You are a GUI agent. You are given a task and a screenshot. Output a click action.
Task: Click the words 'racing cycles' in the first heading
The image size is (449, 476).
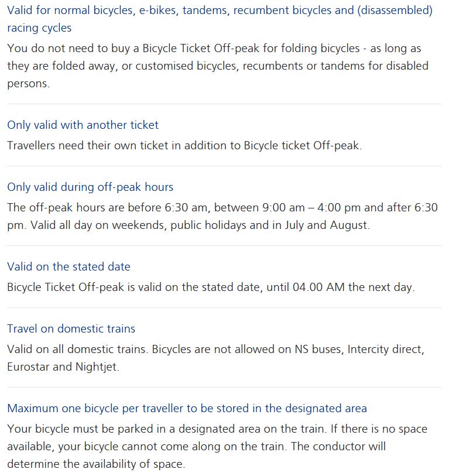(39, 28)
